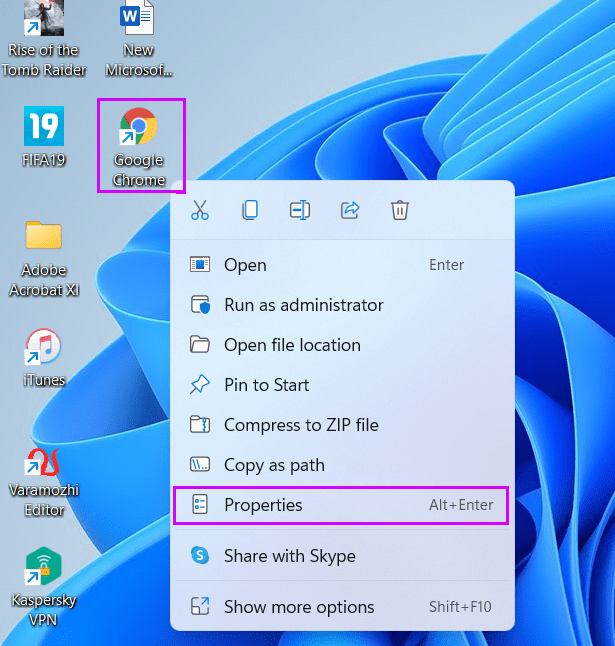Choose Open file location
The width and height of the screenshot is (615, 646).
click(342, 345)
